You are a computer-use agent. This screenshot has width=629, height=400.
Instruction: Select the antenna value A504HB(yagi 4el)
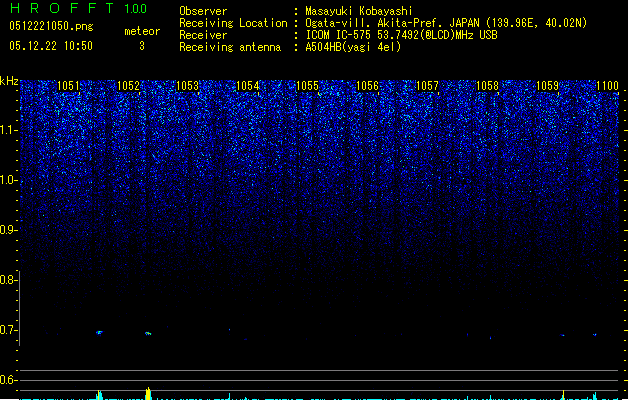[x=353, y=47]
